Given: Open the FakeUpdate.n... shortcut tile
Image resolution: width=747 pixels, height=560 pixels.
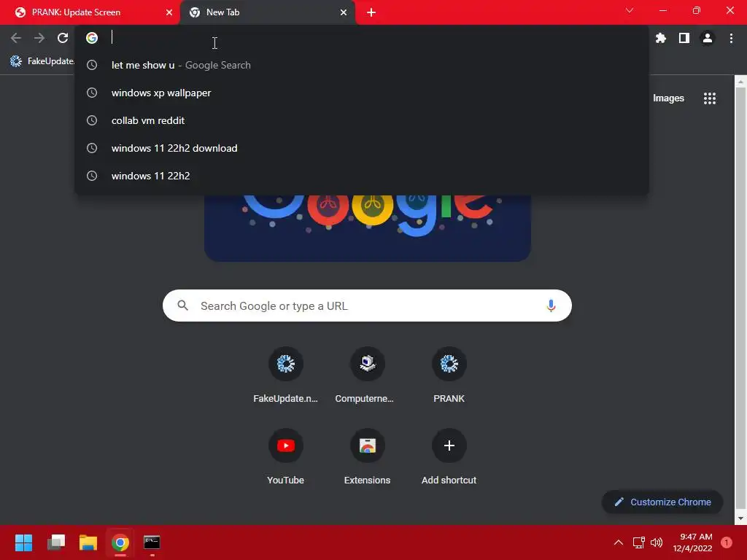Looking at the screenshot, I should coord(285,376).
